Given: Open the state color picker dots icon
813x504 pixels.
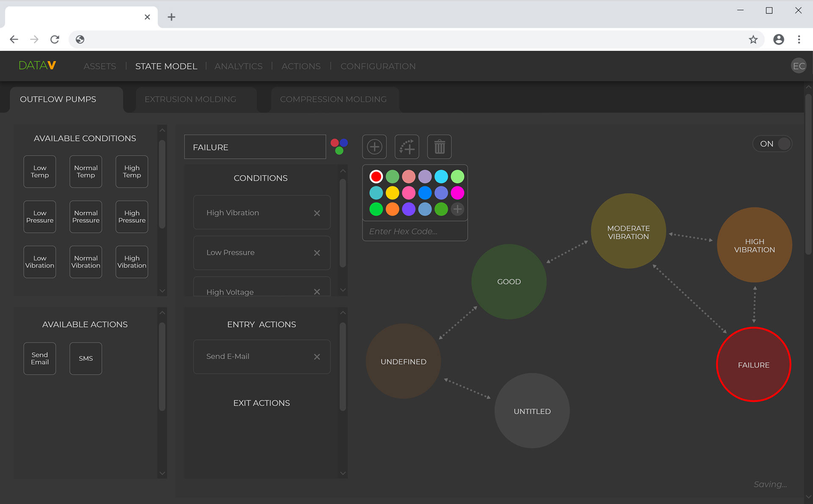Looking at the screenshot, I should [339, 147].
